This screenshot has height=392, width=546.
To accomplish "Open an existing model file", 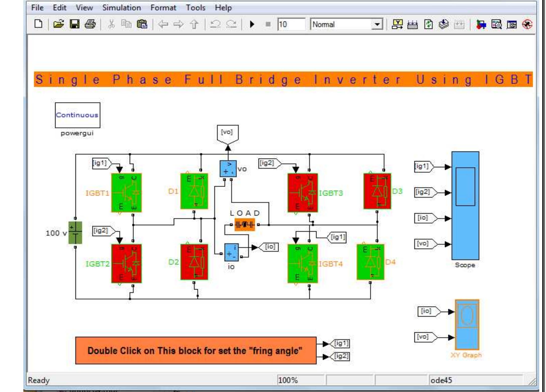I will coord(58,24).
